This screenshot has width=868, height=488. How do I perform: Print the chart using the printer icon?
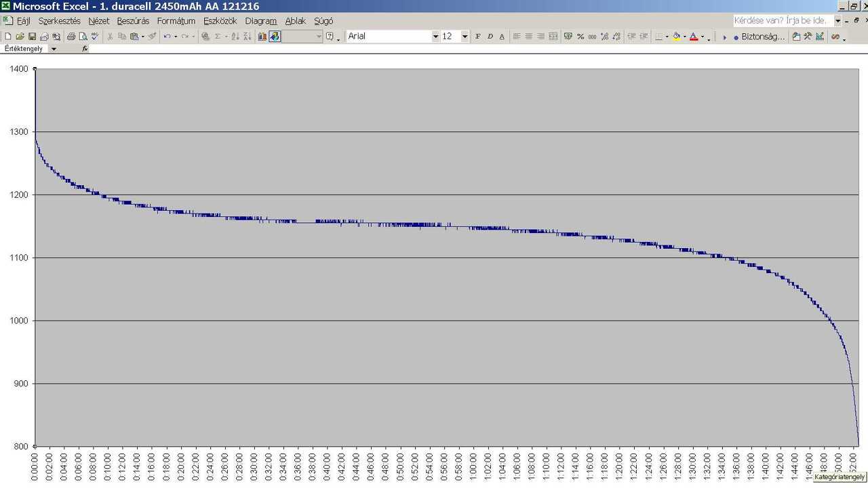pos(71,37)
